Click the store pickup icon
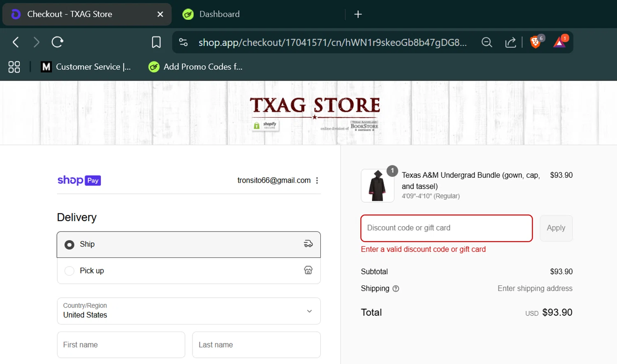Viewport: 617px width, 364px height. [x=308, y=270]
